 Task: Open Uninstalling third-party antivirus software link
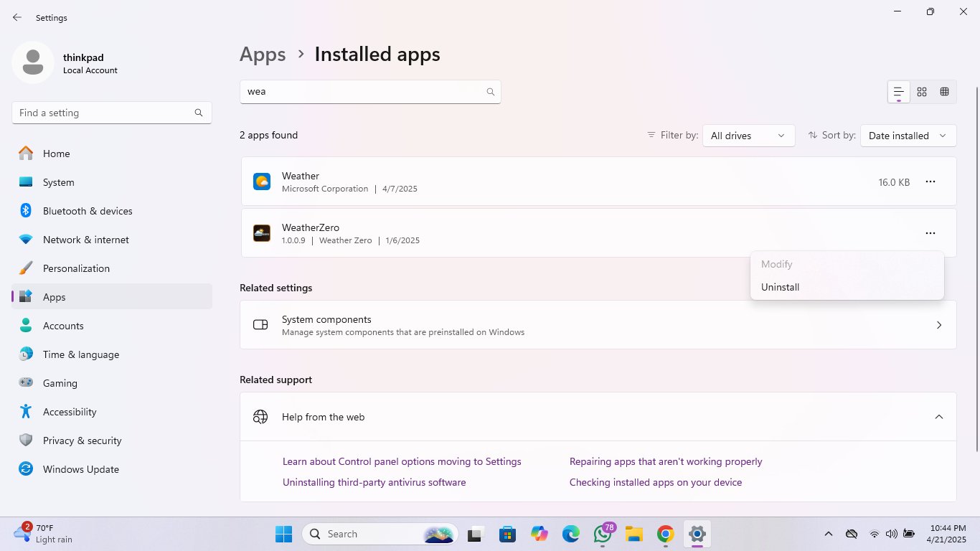374,482
